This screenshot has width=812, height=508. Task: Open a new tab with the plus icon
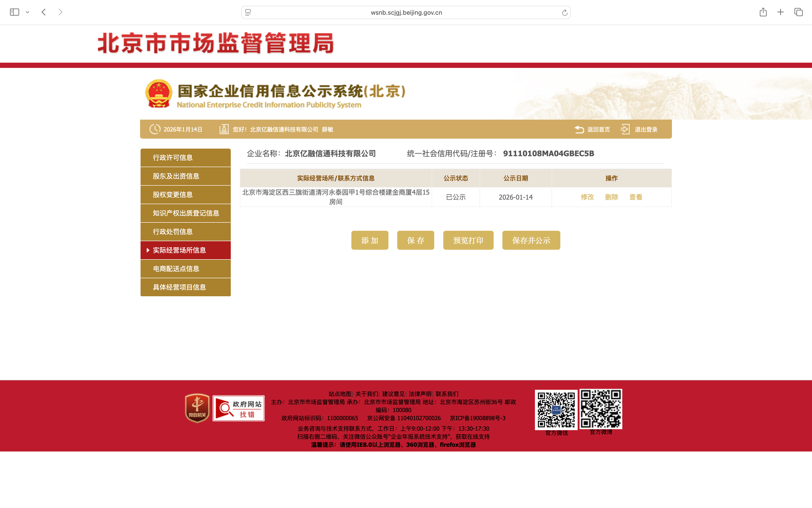[780, 12]
